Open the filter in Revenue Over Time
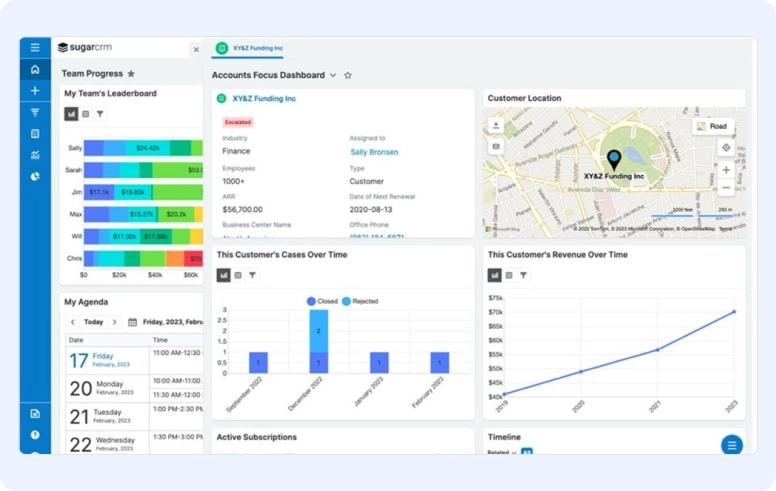776x491 pixels. 523,275
